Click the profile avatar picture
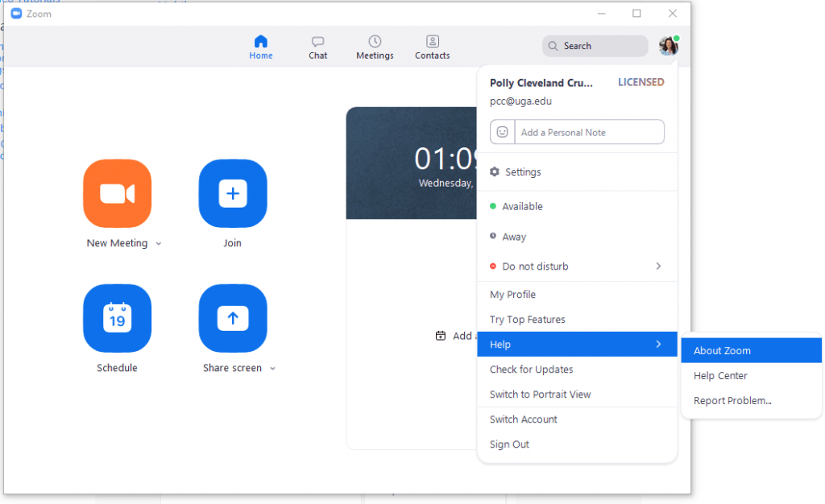Viewport: 825px width, 504px height. pos(668,46)
